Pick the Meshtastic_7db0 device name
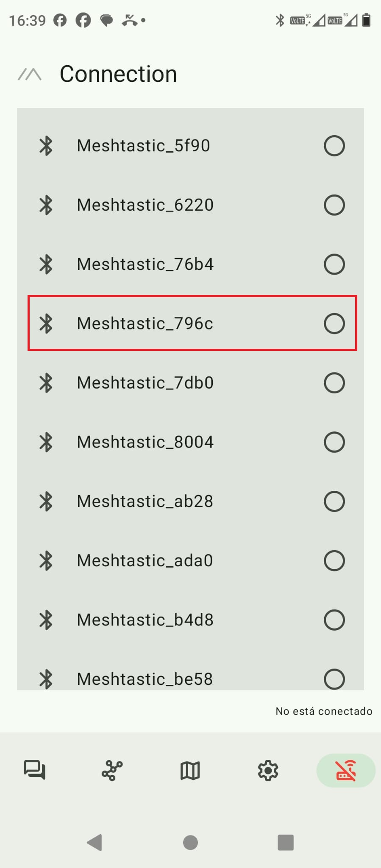This screenshot has height=868, width=381. [145, 383]
